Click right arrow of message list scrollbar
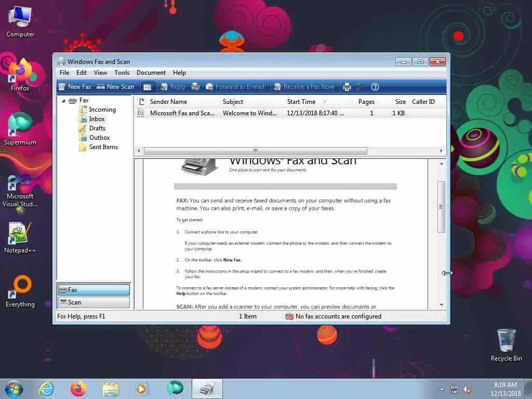This screenshot has height=399, width=532. 441,151
